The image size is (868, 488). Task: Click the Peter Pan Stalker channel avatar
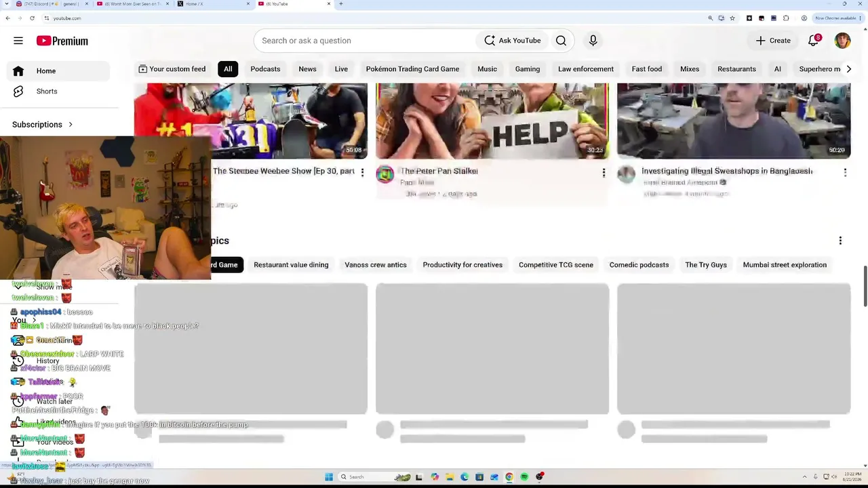pos(384,175)
